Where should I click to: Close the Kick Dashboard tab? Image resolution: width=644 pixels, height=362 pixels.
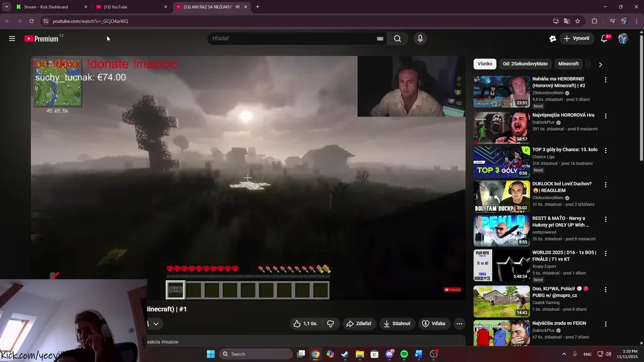(x=86, y=7)
